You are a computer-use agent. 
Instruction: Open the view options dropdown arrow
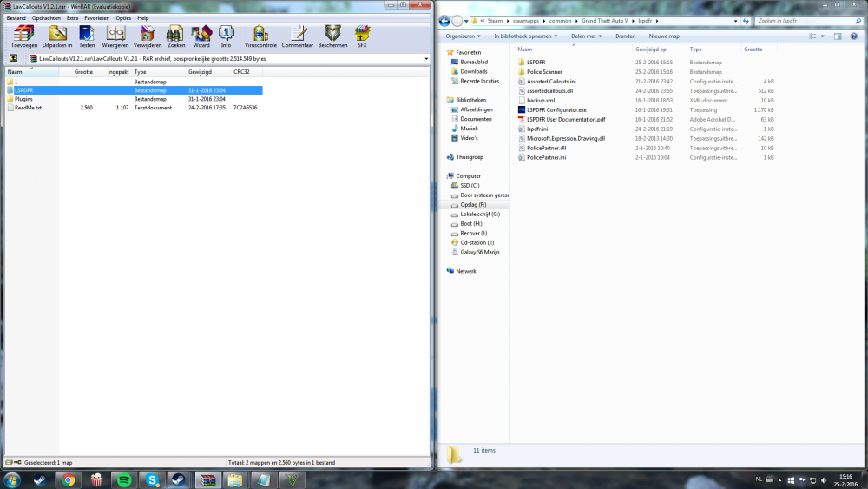(823, 36)
